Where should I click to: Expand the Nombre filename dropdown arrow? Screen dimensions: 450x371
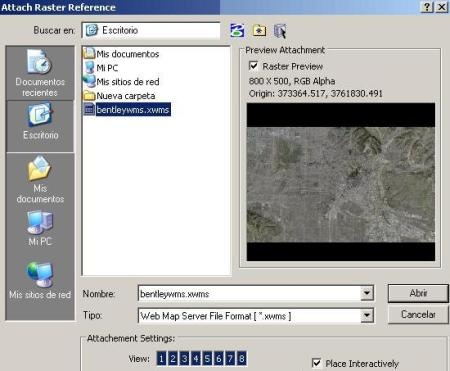(367, 293)
